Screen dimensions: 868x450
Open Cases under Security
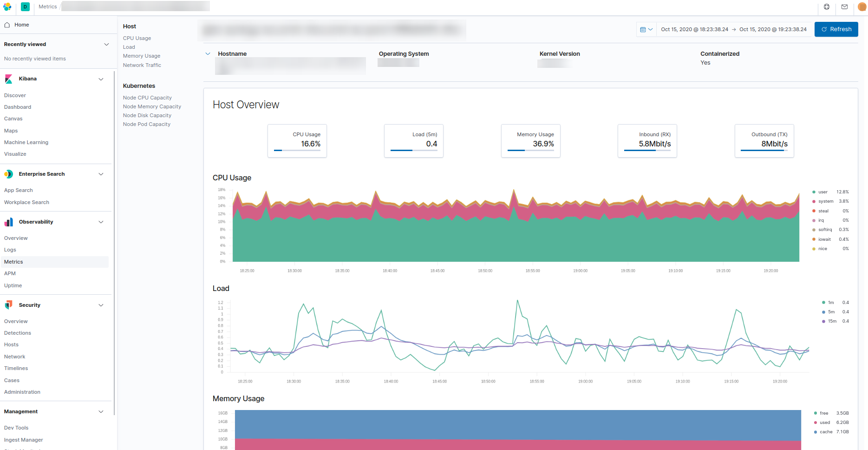tap(12, 380)
